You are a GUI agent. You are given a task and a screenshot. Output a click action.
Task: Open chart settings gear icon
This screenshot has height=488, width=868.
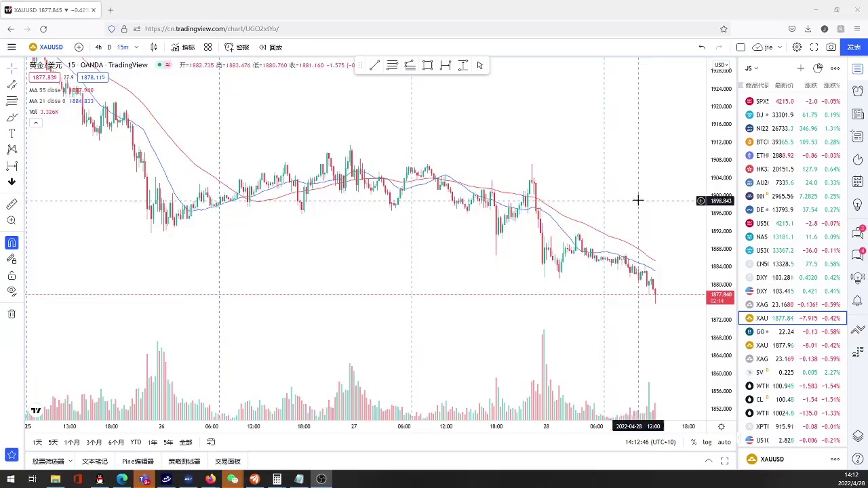pyautogui.click(x=797, y=47)
